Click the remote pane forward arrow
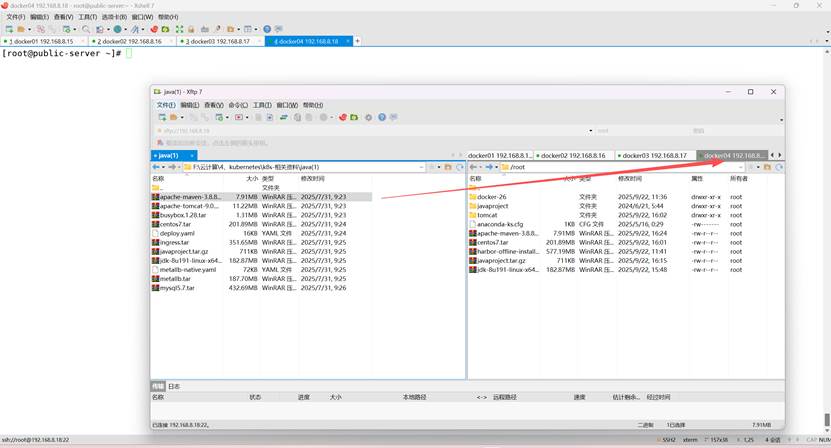Screen dimensions: 831x448 point(489,167)
